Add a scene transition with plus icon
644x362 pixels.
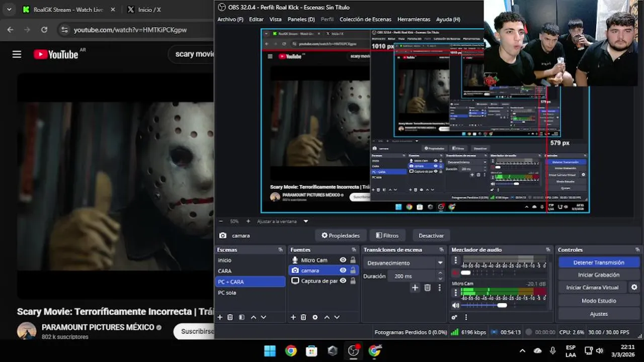coord(415,288)
